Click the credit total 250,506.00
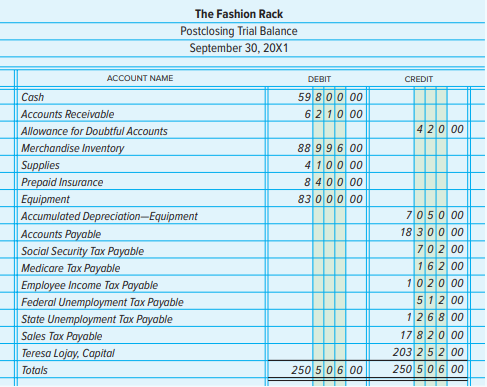 point(428,369)
